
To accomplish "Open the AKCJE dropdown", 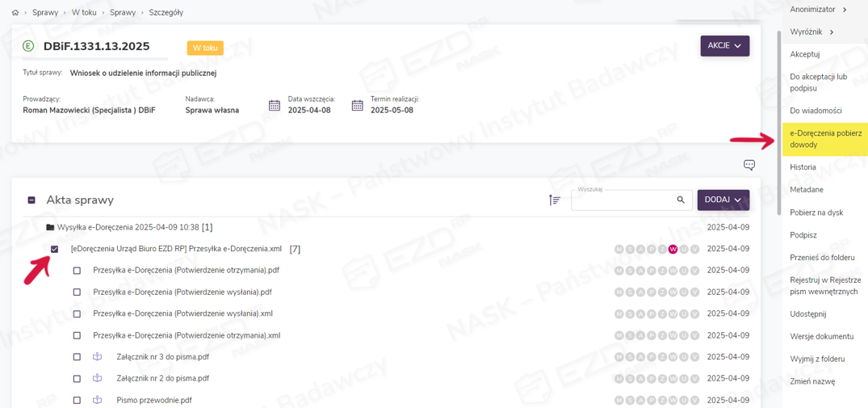I will 724,46.
